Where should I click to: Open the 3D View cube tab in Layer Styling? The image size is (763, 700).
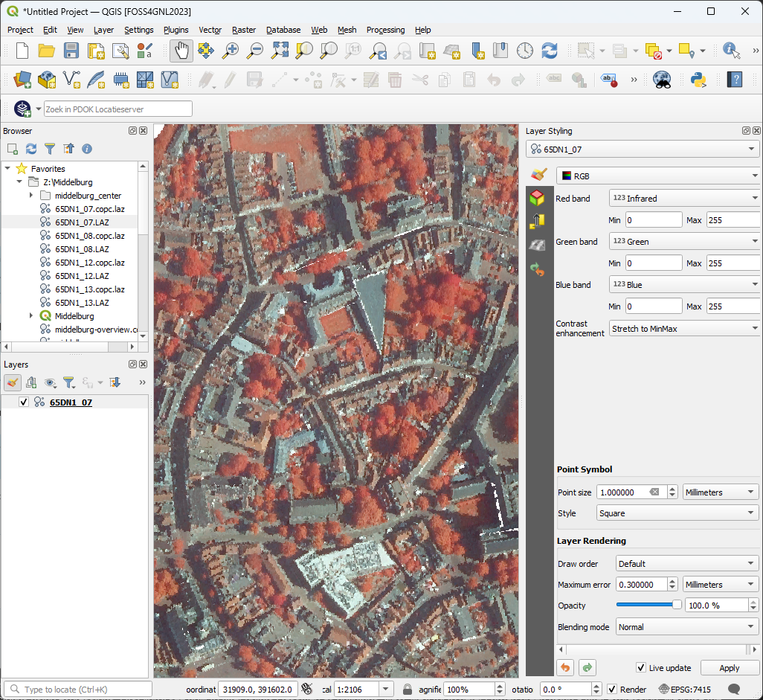coord(537,197)
